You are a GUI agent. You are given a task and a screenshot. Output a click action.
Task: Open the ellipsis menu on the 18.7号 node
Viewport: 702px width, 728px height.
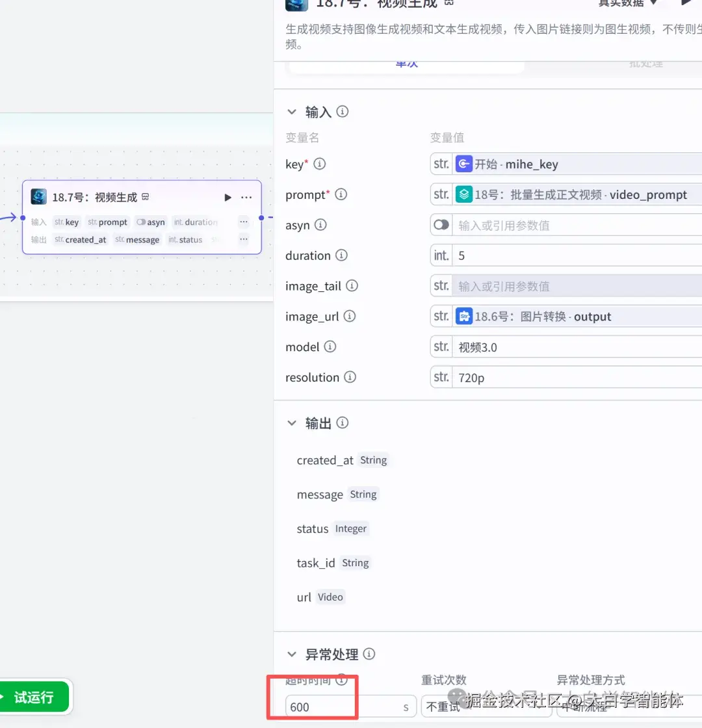pyautogui.click(x=245, y=196)
